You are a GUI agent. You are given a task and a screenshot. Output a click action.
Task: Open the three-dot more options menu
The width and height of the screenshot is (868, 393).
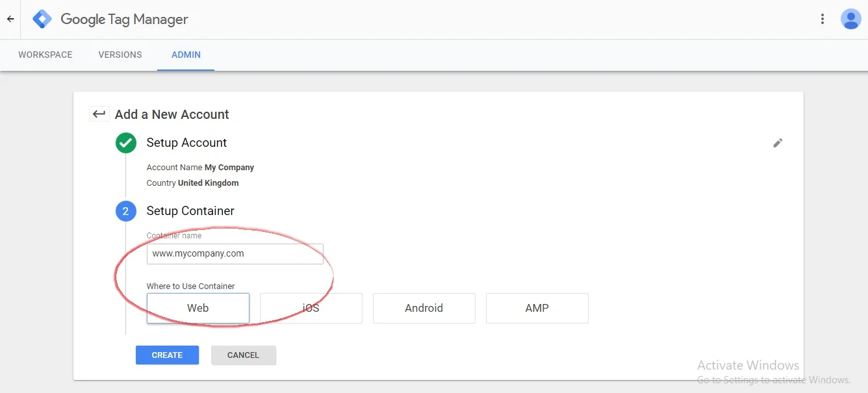pyautogui.click(x=823, y=19)
